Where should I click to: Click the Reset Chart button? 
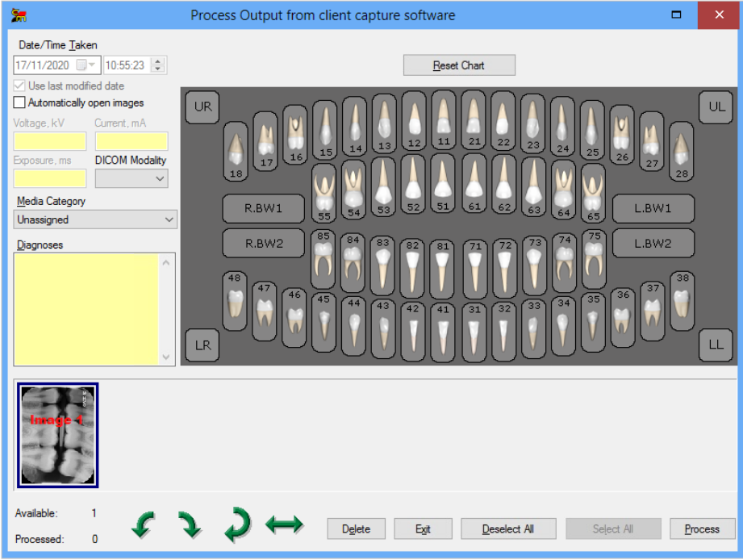pyautogui.click(x=459, y=65)
